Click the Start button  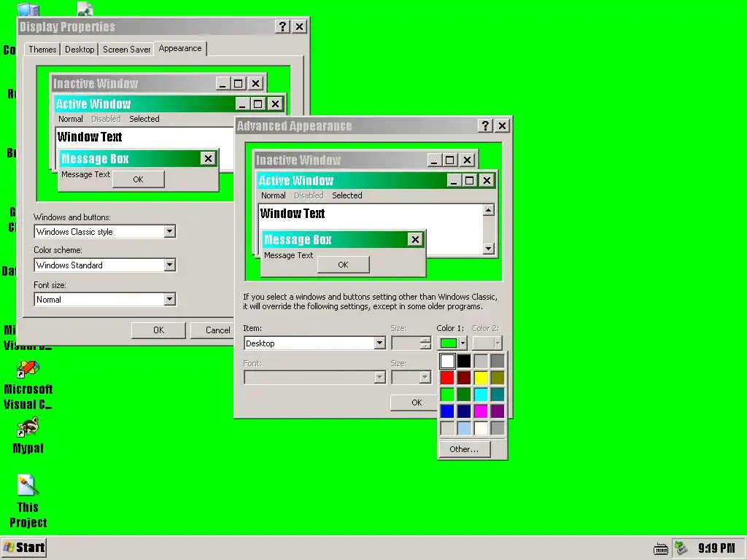24,548
